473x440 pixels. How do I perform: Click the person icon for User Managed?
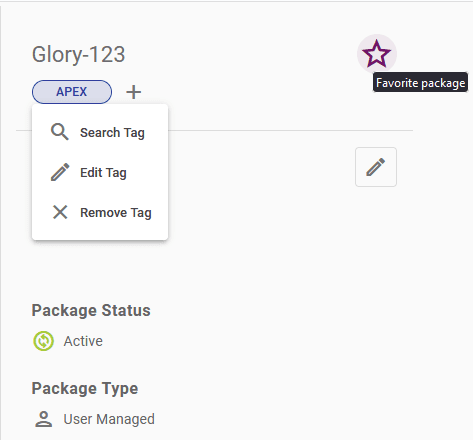click(x=44, y=419)
